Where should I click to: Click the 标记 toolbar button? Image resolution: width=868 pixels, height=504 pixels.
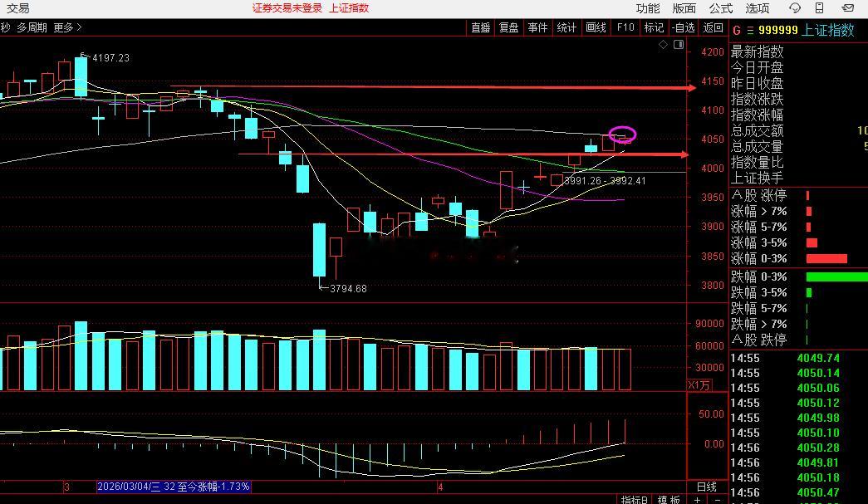point(654,27)
